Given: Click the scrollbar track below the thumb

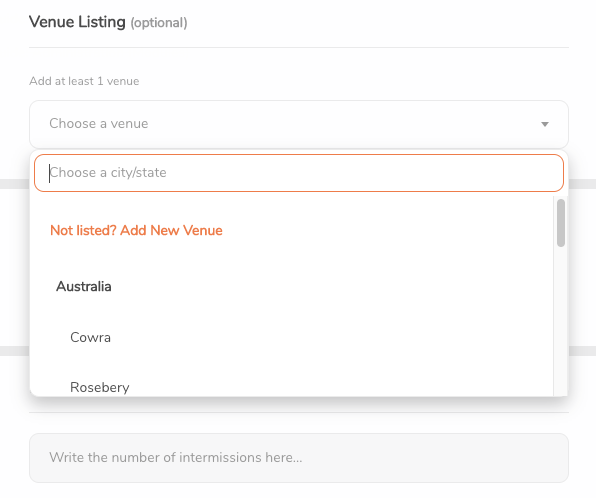Looking at the screenshot, I should click(561, 321).
